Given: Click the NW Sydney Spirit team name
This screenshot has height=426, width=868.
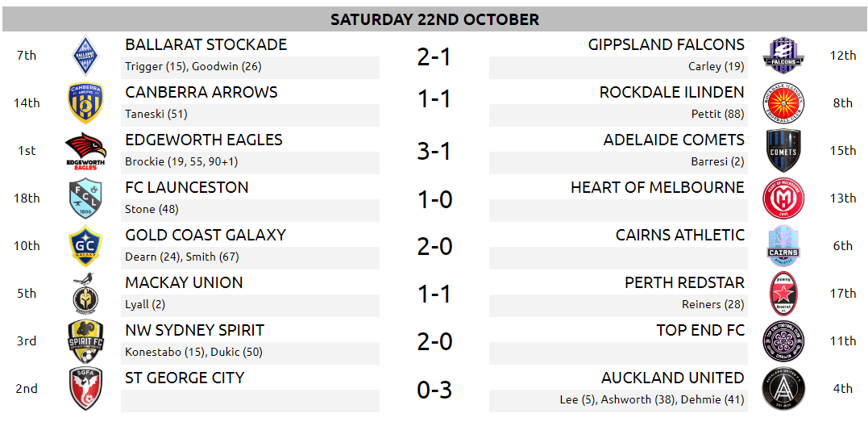Looking at the screenshot, I should coord(195,330).
